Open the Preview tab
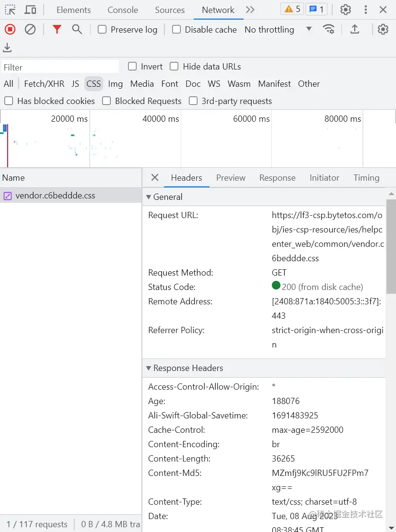The image size is (396, 532). [231, 178]
